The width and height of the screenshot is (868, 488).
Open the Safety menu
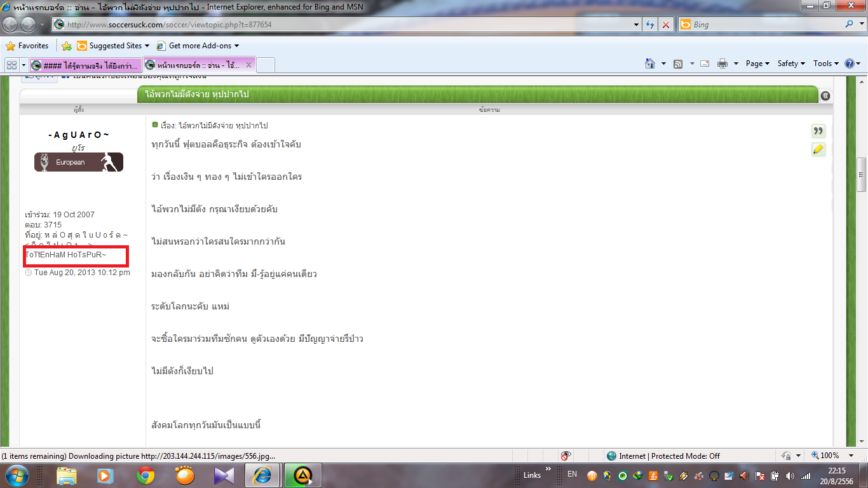pyautogui.click(x=791, y=64)
